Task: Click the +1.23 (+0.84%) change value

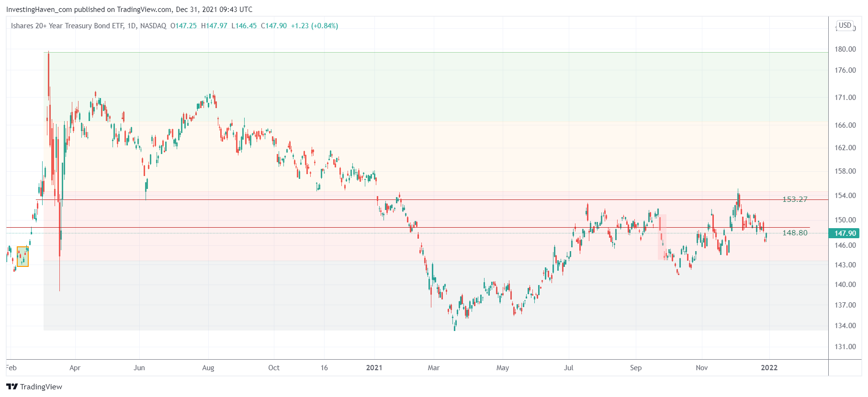Action: pos(314,26)
